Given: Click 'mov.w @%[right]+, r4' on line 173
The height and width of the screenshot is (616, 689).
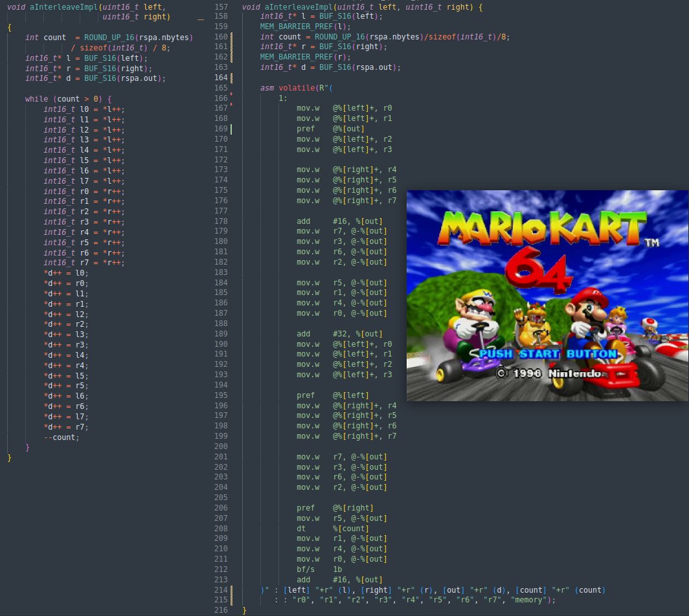Looking at the screenshot, I should [346, 170].
